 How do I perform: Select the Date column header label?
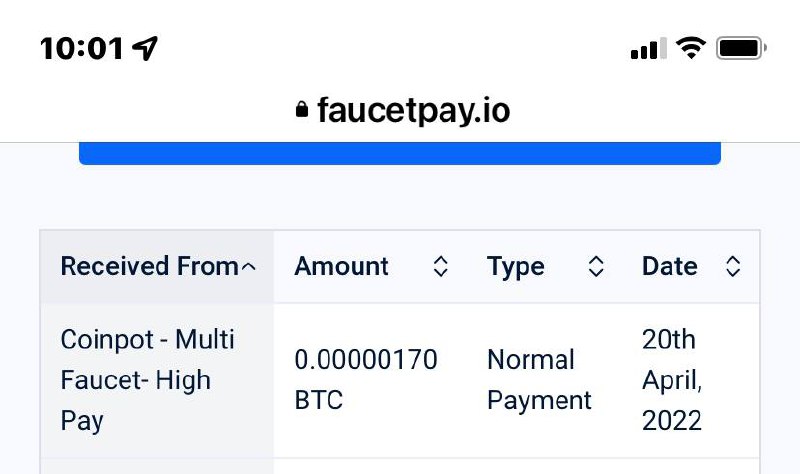tap(670, 267)
